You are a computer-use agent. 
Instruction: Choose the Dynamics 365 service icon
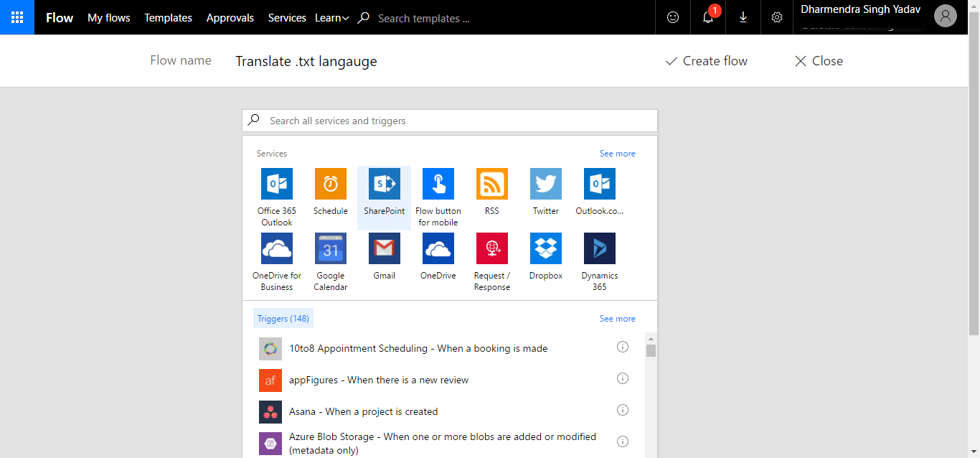click(x=600, y=248)
